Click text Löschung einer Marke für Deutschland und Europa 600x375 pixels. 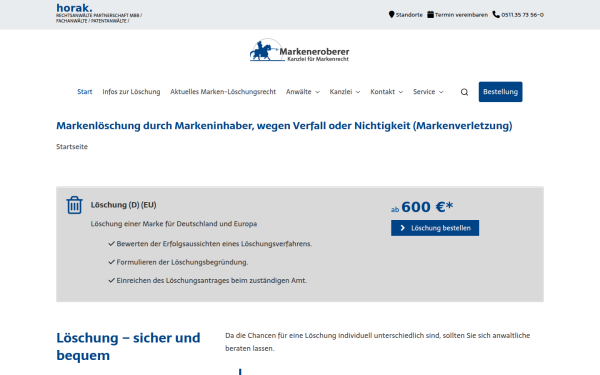[174, 224]
